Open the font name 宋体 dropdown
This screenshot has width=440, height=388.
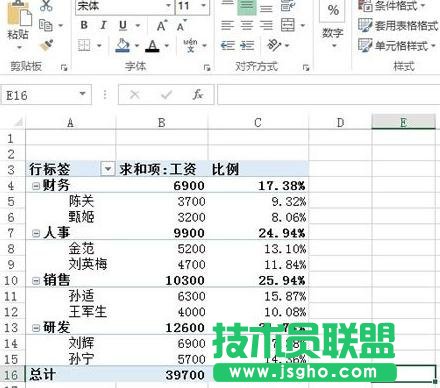tap(169, 5)
